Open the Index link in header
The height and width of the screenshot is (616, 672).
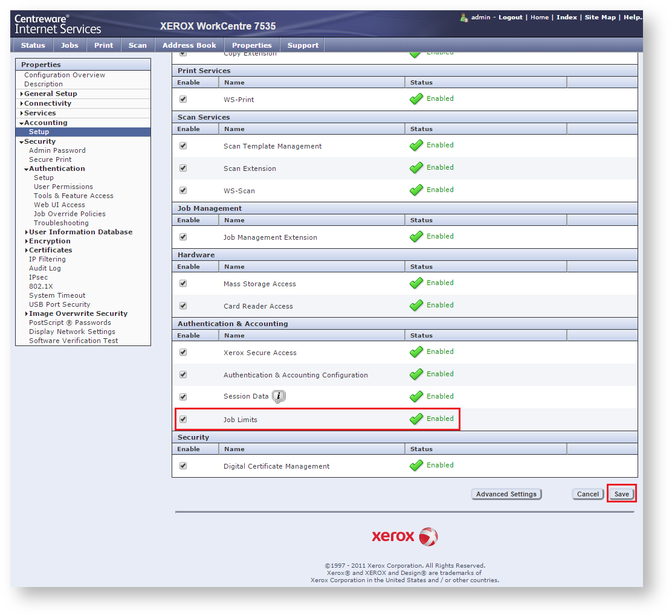coord(567,17)
